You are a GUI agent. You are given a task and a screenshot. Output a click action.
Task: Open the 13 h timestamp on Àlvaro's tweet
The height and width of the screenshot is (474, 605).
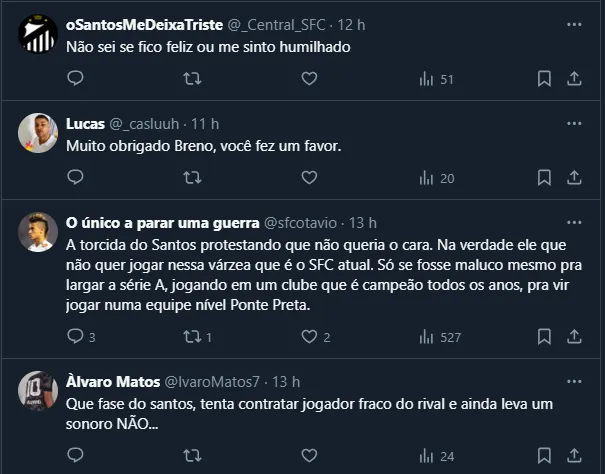click(x=286, y=381)
